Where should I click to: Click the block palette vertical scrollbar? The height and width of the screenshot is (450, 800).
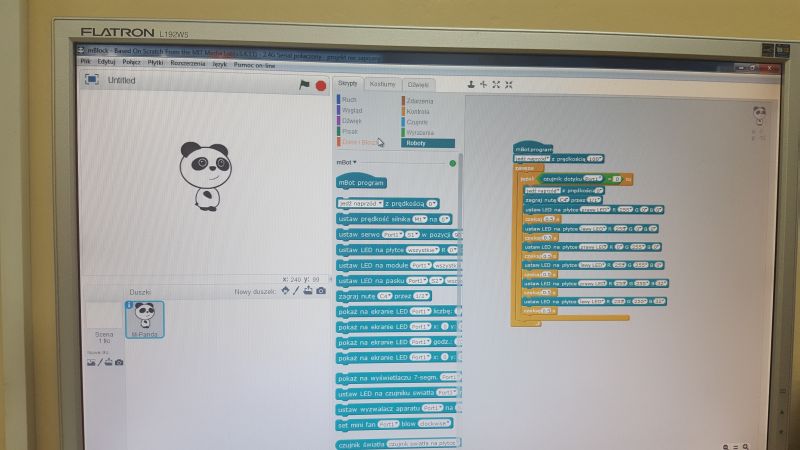tap(461, 194)
